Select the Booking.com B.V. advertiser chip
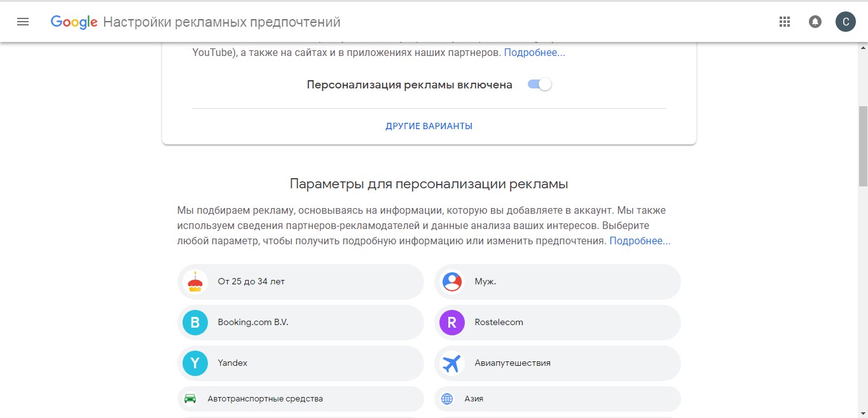Viewport: 868px width, 418px height. coord(301,323)
